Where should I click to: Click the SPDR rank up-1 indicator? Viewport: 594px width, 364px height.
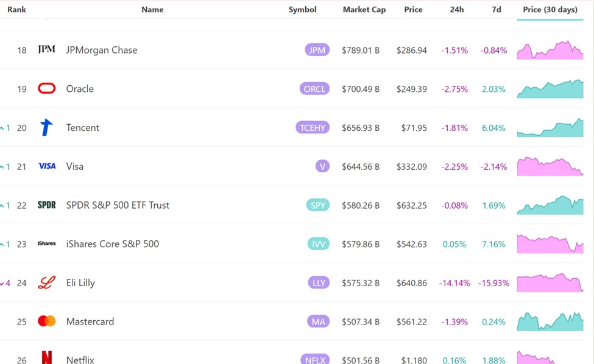tap(5, 206)
